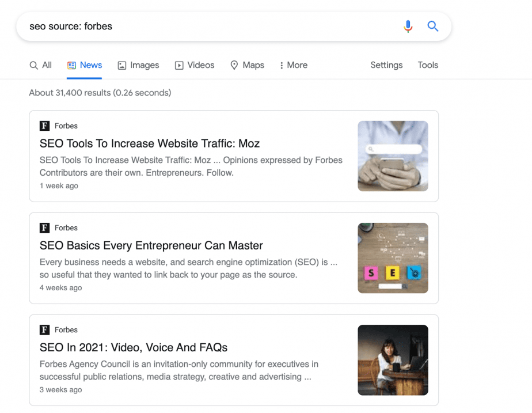Click the blue magnifier search button
The width and height of the screenshot is (532, 413).
(x=432, y=26)
